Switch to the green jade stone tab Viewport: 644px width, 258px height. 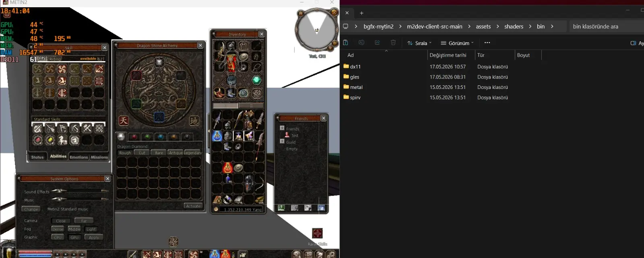[148, 137]
